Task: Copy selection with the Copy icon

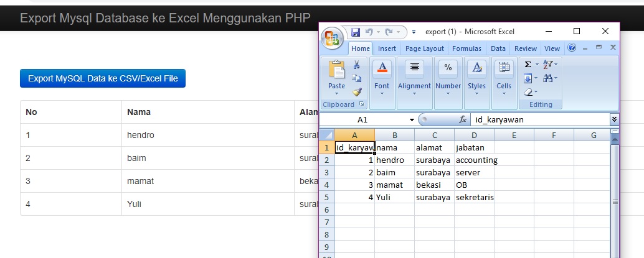Action: pos(356,78)
